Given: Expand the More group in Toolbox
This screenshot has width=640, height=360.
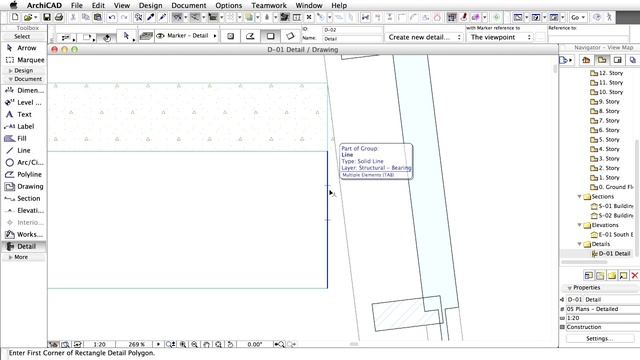Looking at the screenshot, I should click(x=11, y=257).
